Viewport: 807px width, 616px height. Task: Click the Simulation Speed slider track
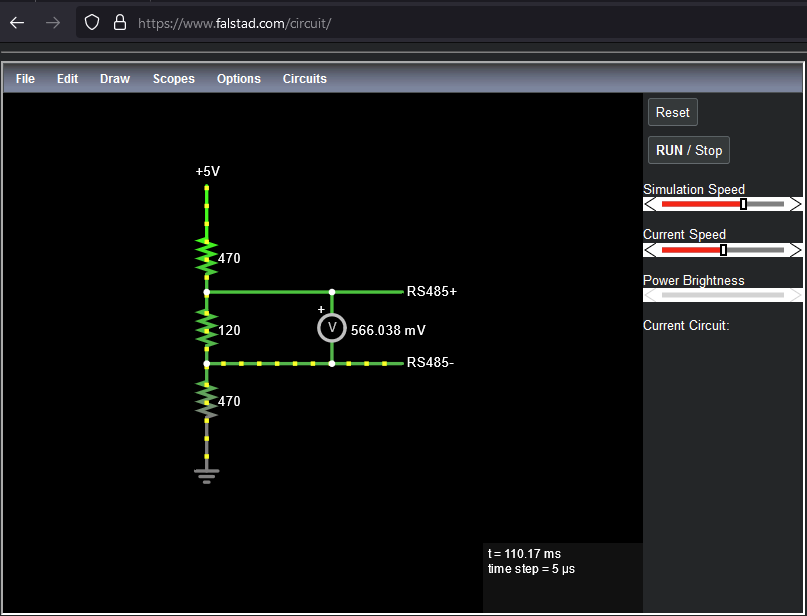(x=722, y=204)
